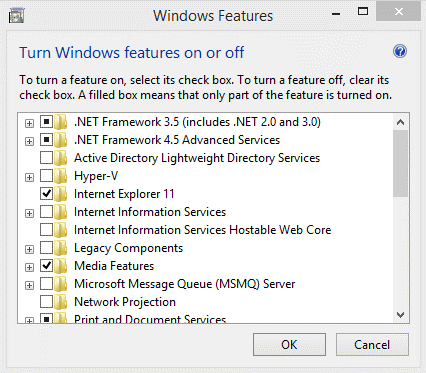Check the Network Projection checkbox
The height and width of the screenshot is (373, 426).
[x=46, y=302]
